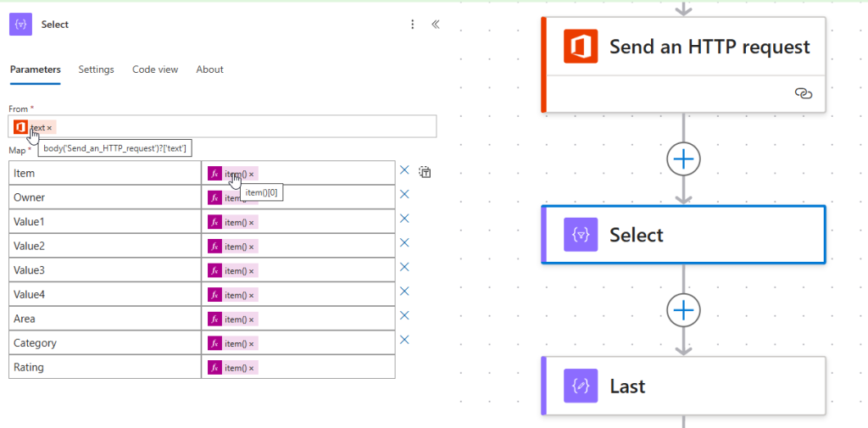Click the Value4 key field
Viewport: 868px width, 428px height.
pos(105,295)
